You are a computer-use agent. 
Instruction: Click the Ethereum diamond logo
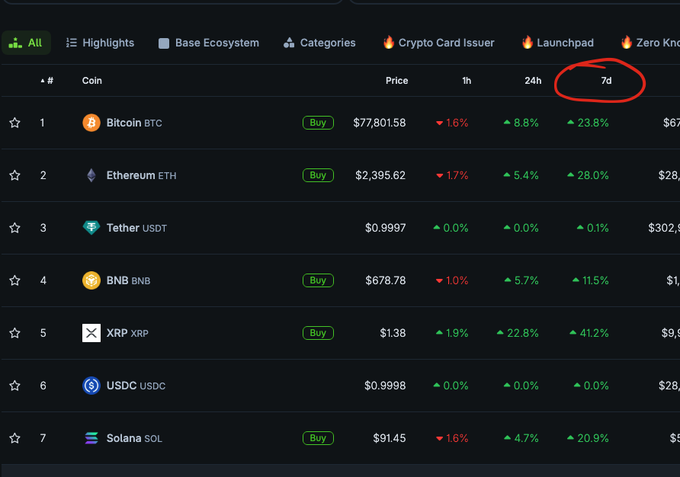(x=91, y=175)
